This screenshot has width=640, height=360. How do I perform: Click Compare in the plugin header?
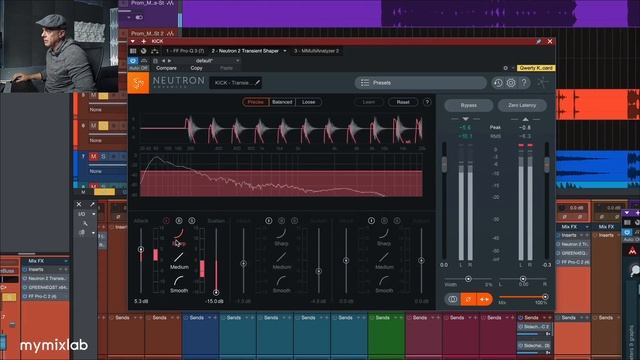(166, 68)
